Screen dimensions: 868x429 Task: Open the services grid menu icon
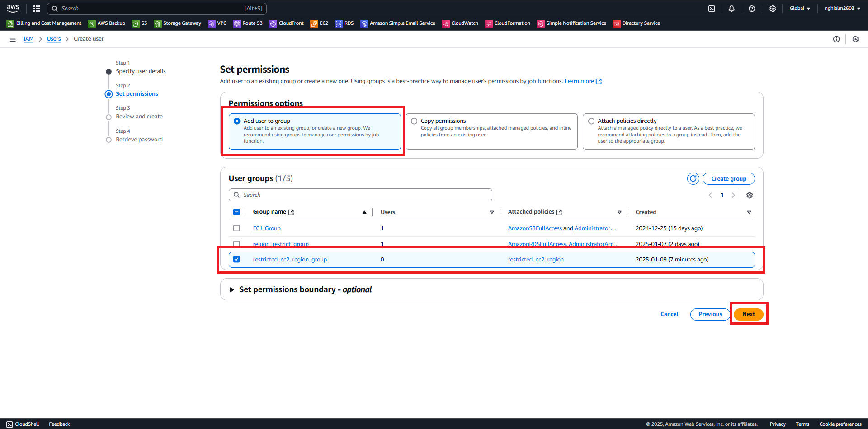click(37, 9)
